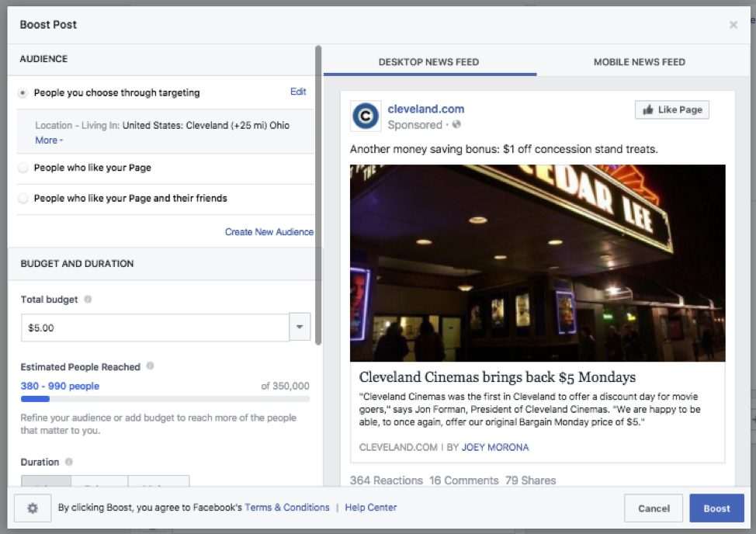Click the JOEY MORONA author link

point(495,447)
